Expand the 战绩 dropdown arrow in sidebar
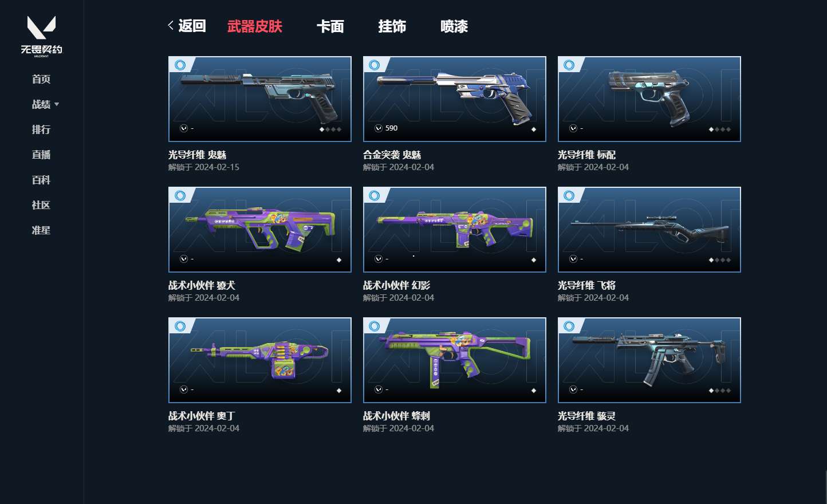This screenshot has height=504, width=827. click(57, 104)
